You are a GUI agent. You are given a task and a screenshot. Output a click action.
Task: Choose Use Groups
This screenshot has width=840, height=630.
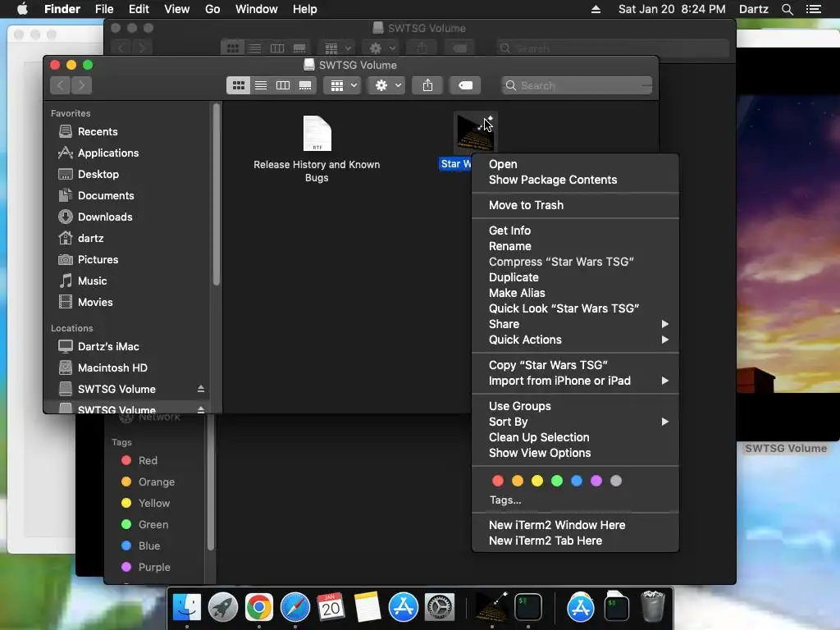pos(575,406)
